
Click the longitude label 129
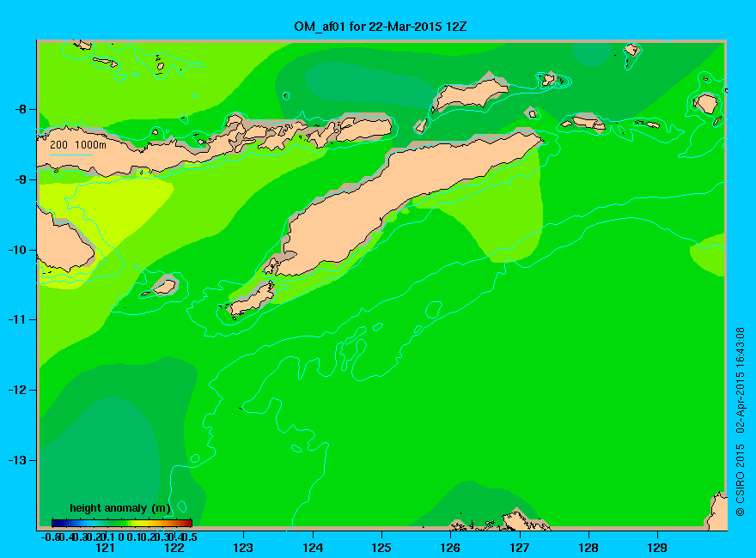(657, 548)
